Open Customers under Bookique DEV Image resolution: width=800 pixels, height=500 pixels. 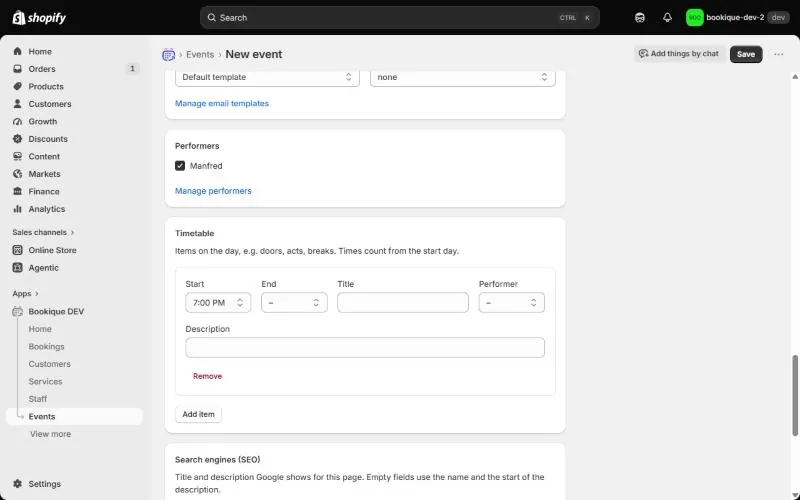[49, 364]
